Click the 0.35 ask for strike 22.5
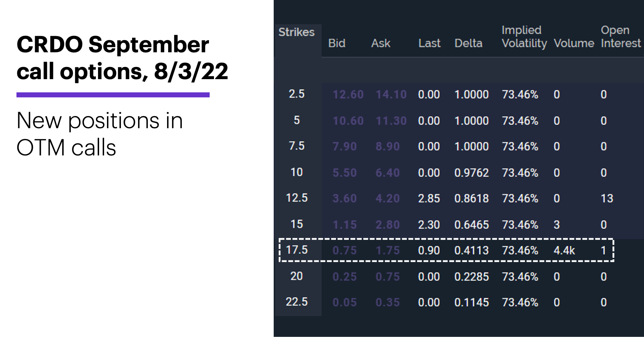This screenshot has width=644, height=337. pyautogui.click(x=387, y=302)
